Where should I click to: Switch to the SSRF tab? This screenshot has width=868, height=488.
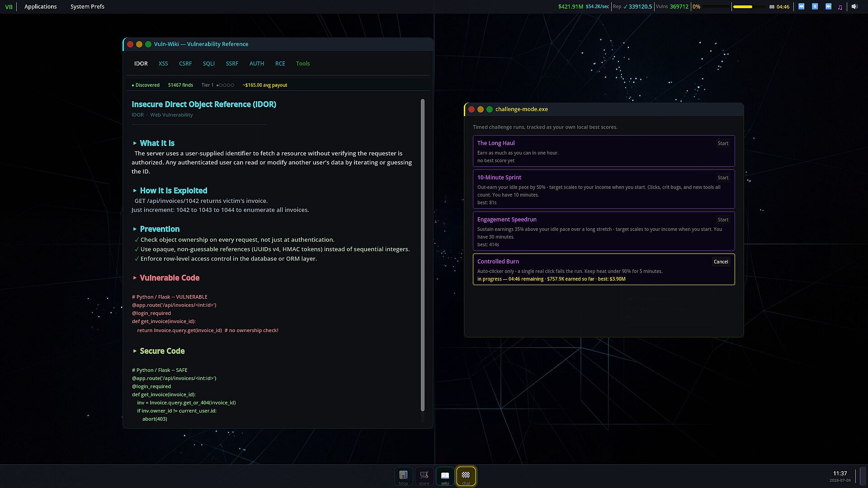pos(232,64)
